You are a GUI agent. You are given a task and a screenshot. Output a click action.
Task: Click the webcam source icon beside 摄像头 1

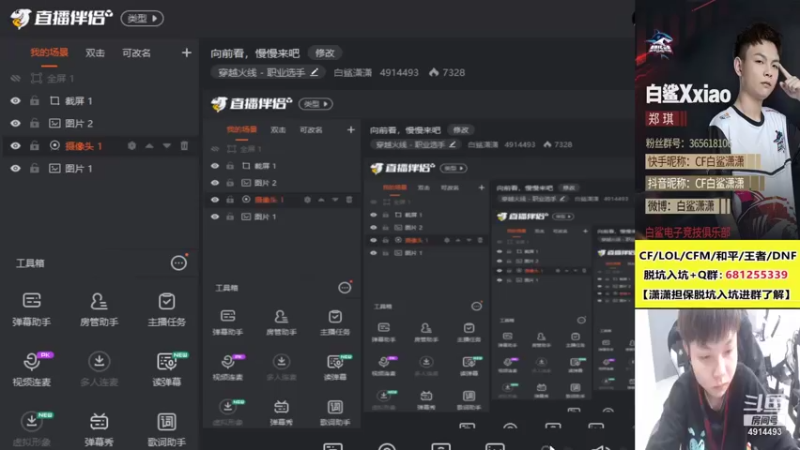[55, 146]
